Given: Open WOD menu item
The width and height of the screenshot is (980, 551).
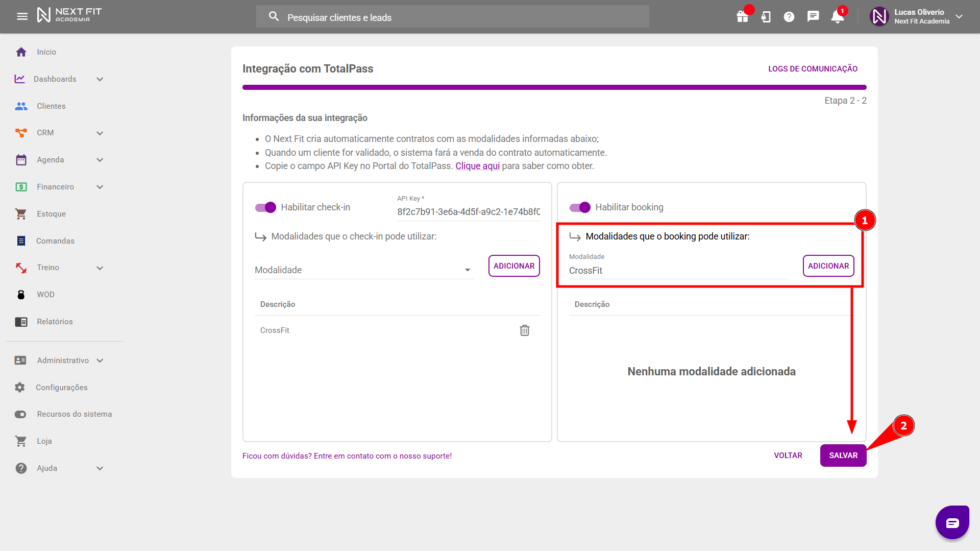Looking at the screenshot, I should point(45,295).
